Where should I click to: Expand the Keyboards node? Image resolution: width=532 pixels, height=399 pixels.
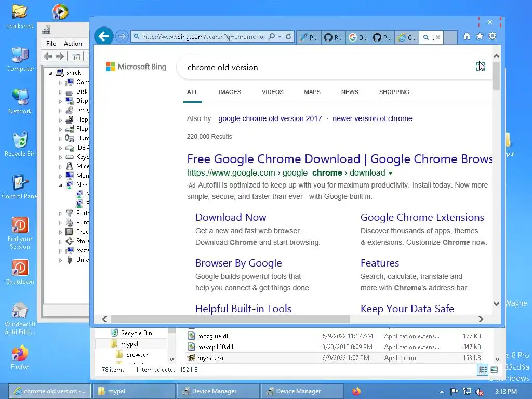pos(60,157)
